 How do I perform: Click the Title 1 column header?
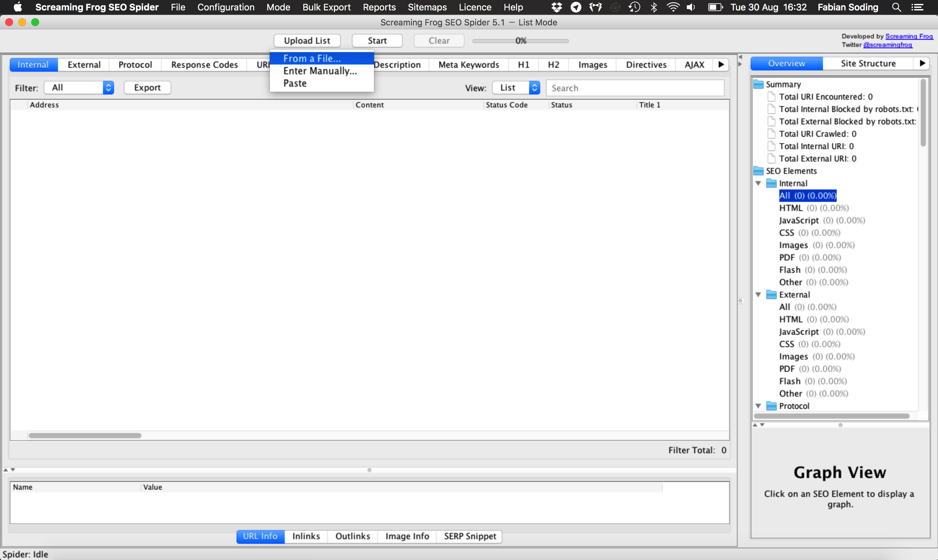(x=683, y=105)
